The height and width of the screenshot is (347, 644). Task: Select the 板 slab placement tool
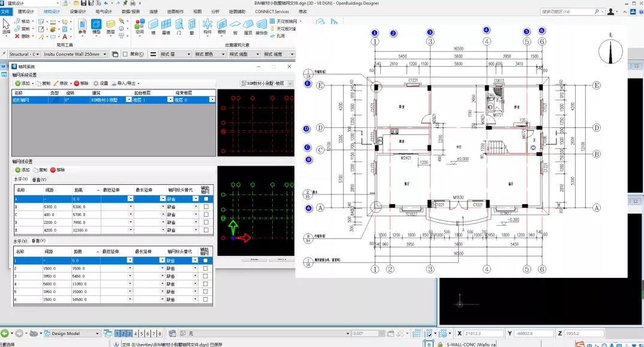point(235,27)
